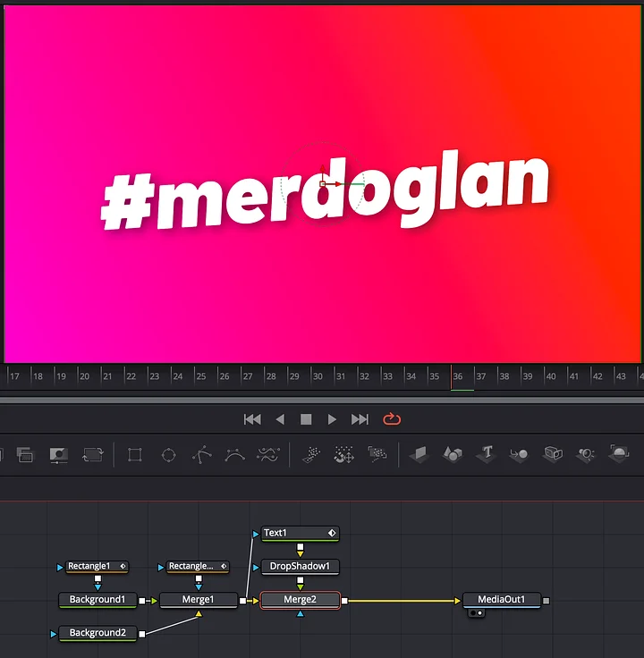The width and height of the screenshot is (644, 658).
Task: Click the yellow input arrow on MediaOut1
Action: pyautogui.click(x=458, y=601)
